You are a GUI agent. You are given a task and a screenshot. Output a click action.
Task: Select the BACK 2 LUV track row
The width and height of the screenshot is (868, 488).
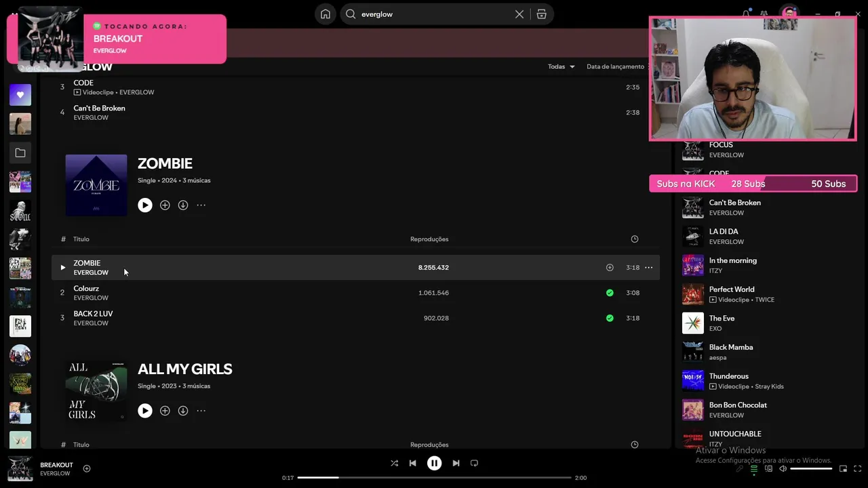pyautogui.click(x=355, y=318)
